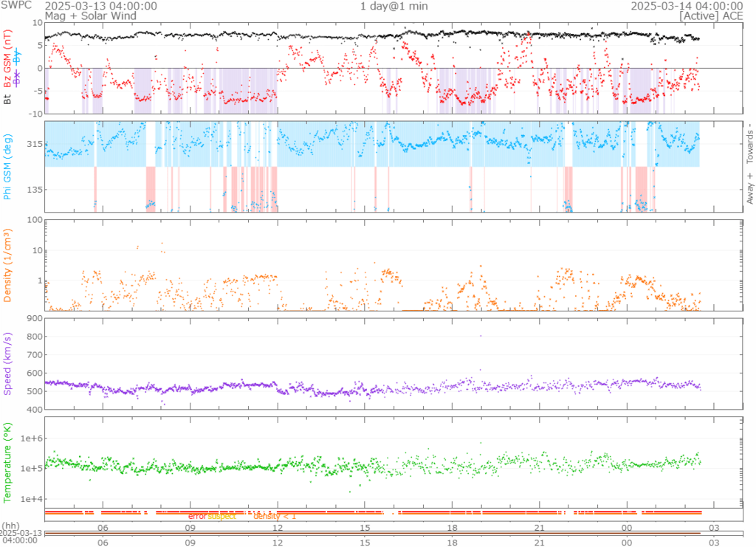Click the red Bz GSM (nT) axis label
Viewport: 756px width, 547px height.
(x=7, y=59)
